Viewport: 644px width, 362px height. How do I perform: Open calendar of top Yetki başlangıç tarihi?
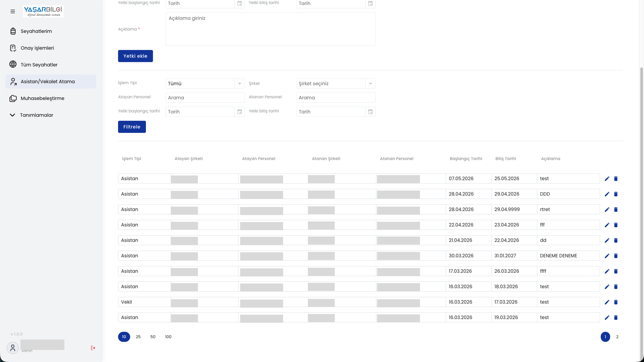(x=239, y=3)
